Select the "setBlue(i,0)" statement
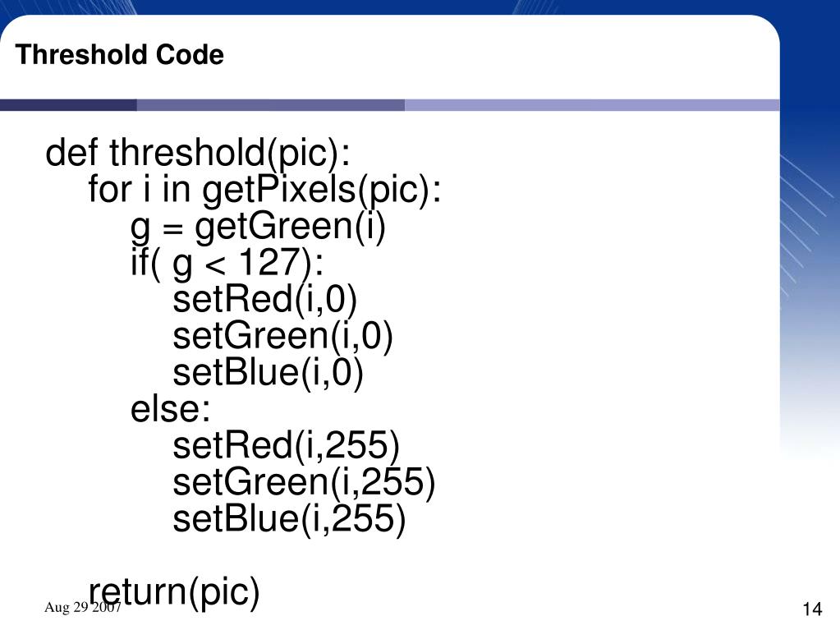This screenshot has height=630, width=840. tap(268, 373)
